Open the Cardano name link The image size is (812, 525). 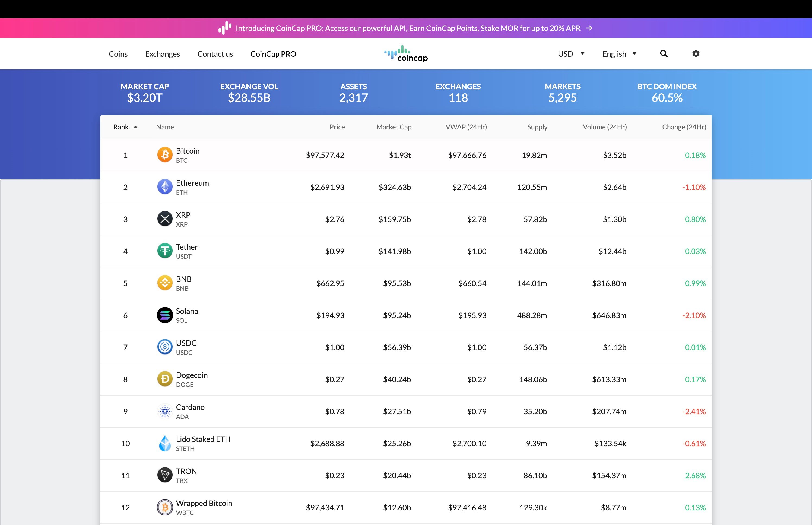(190, 407)
